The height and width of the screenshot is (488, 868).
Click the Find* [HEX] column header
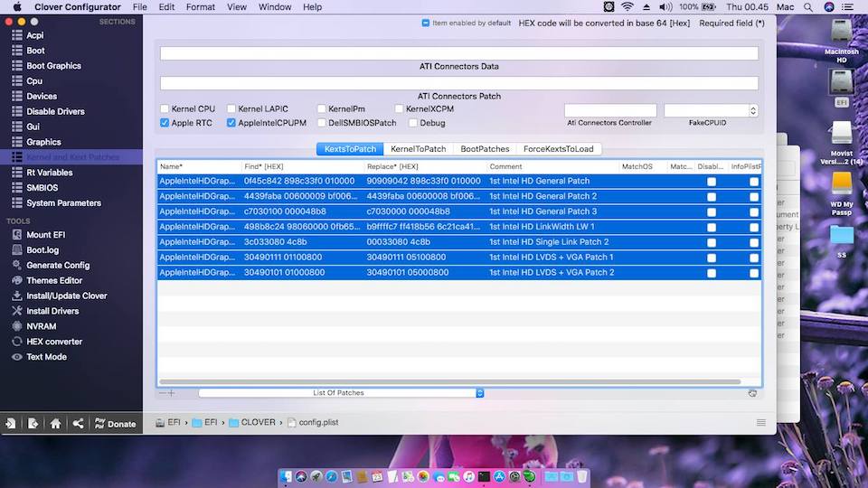303,166
